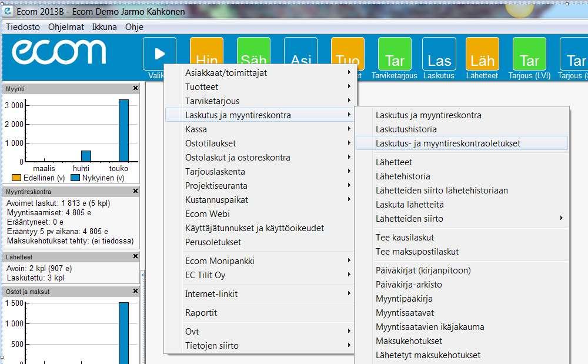Expand the Projektiseuranta submenu
Image resolution: width=588 pixels, height=364 pixels.
(x=260, y=186)
